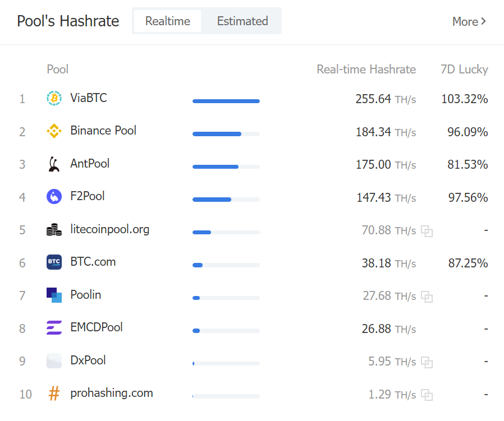The image size is (504, 421).
Task: Click the info icon next to 1.29 TH/s
Action: point(427,395)
